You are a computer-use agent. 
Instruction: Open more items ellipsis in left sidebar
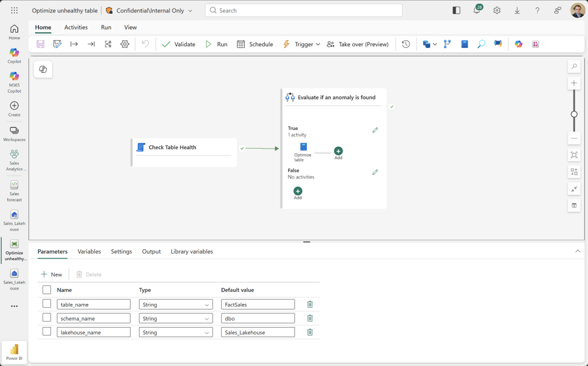pyautogui.click(x=14, y=306)
